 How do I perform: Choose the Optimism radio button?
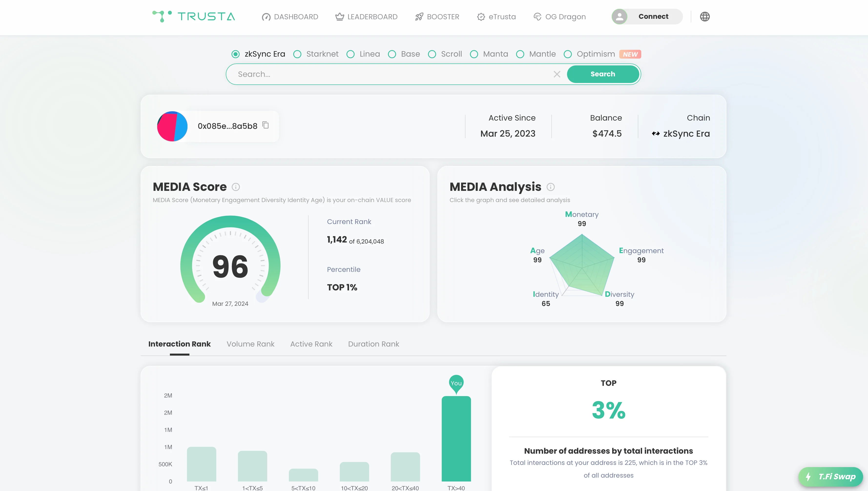click(x=568, y=54)
